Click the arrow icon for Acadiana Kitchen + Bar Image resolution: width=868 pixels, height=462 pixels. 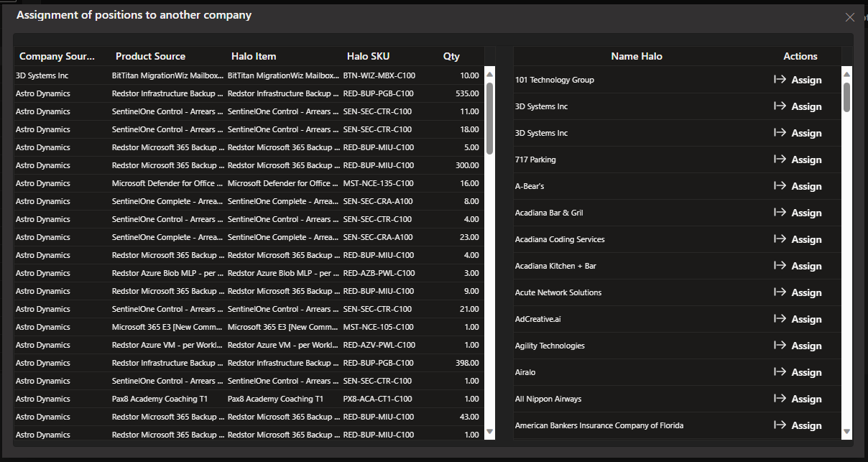pyautogui.click(x=780, y=266)
